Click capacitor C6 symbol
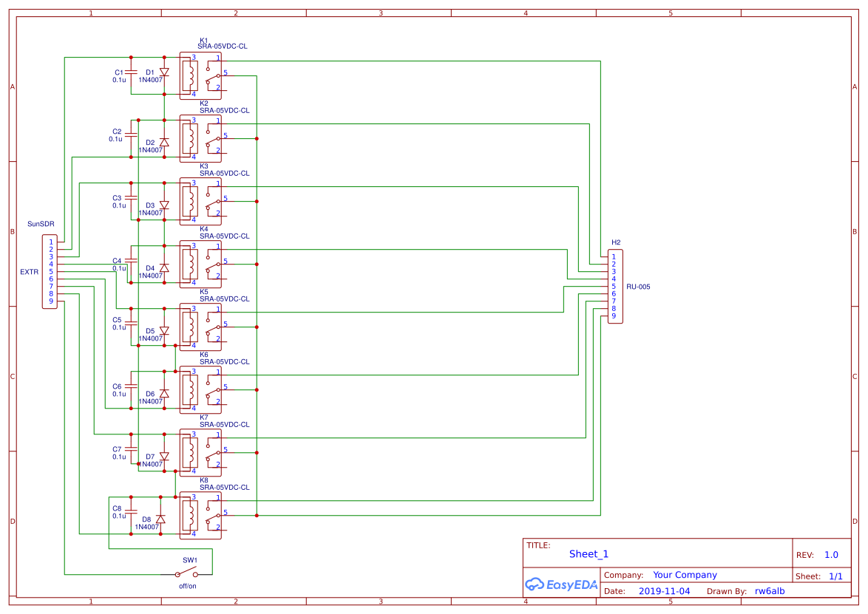 coord(131,386)
